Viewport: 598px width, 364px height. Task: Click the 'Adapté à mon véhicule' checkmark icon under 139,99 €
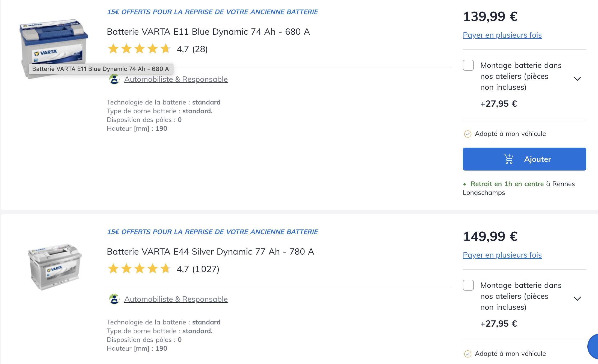point(468,134)
